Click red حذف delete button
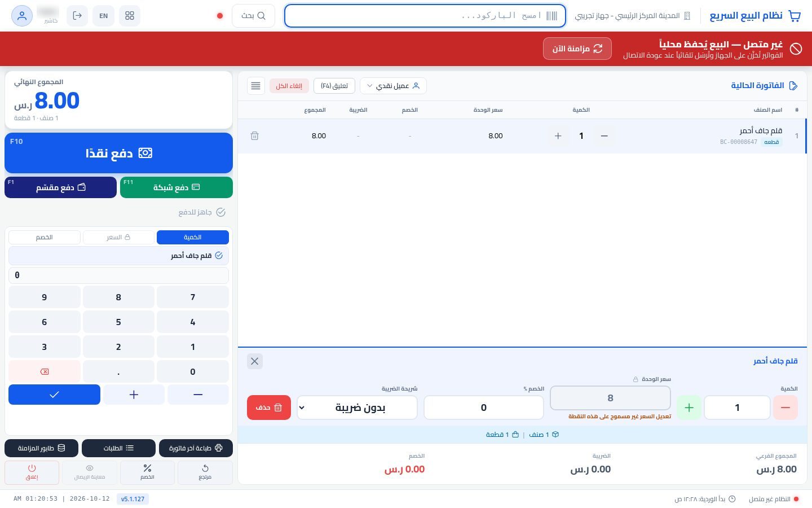The image size is (812, 508). [269, 408]
